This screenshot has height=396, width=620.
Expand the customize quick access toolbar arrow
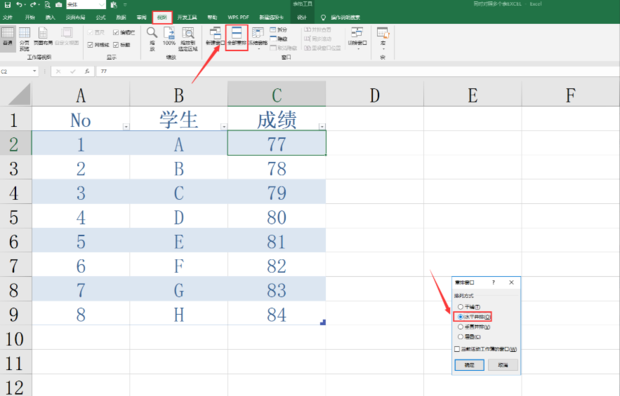pos(125,5)
